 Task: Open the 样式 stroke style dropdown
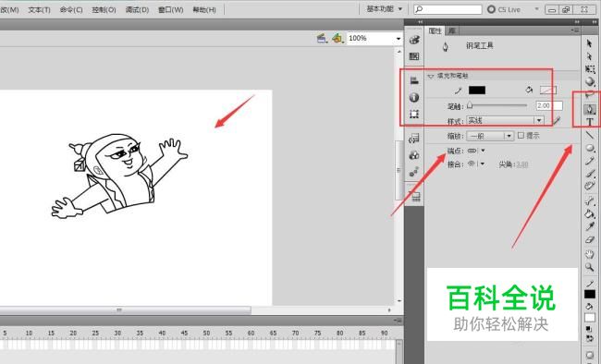505,120
